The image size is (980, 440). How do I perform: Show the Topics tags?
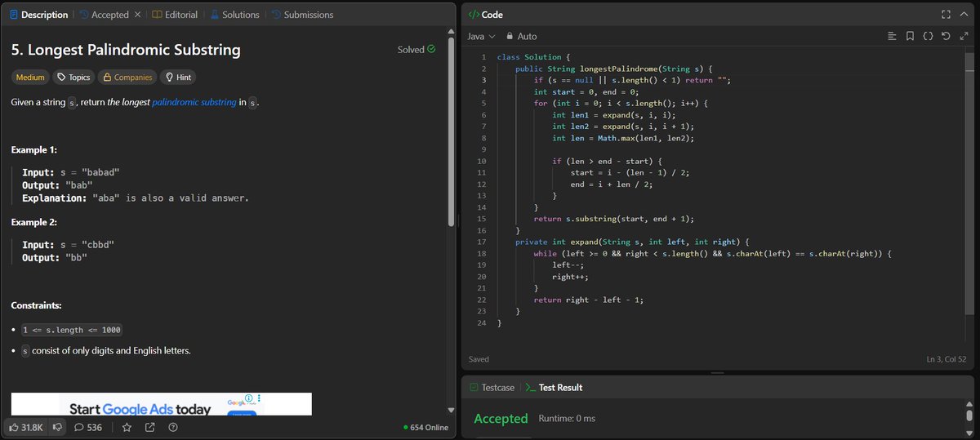coord(73,78)
